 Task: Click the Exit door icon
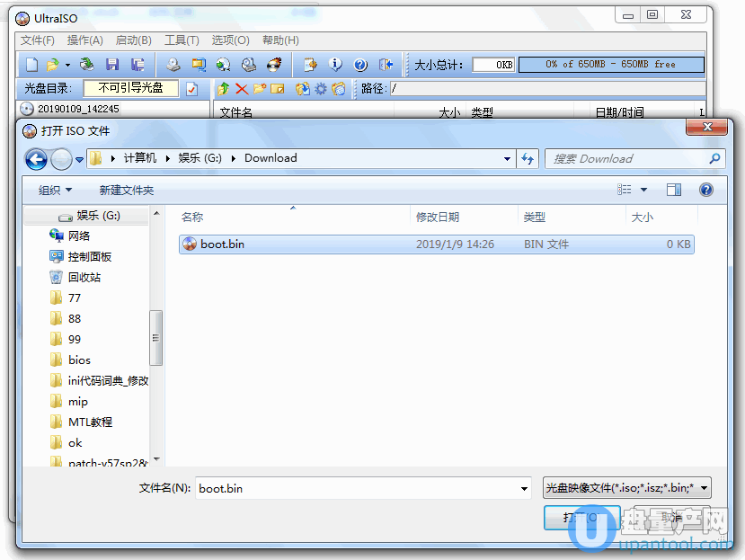click(386, 64)
